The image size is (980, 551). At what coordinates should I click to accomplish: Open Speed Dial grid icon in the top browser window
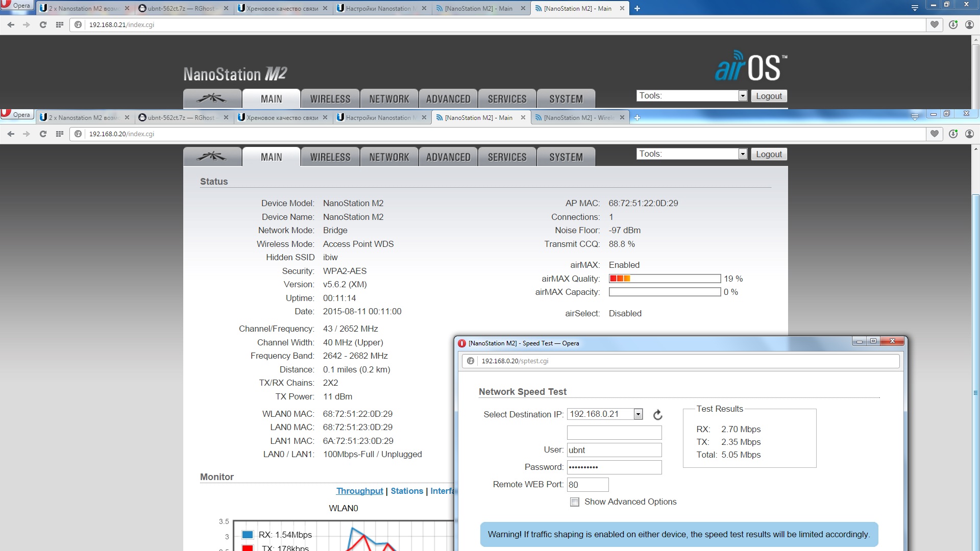coord(60,24)
